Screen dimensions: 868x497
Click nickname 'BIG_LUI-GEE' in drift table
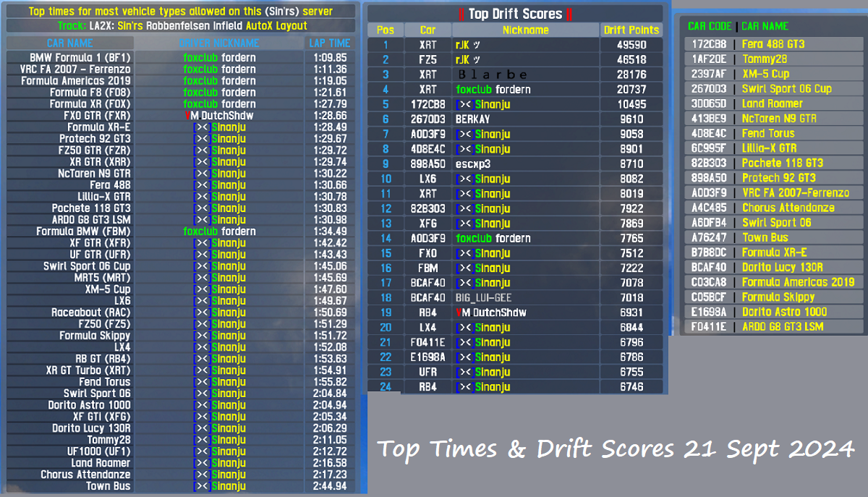click(483, 297)
